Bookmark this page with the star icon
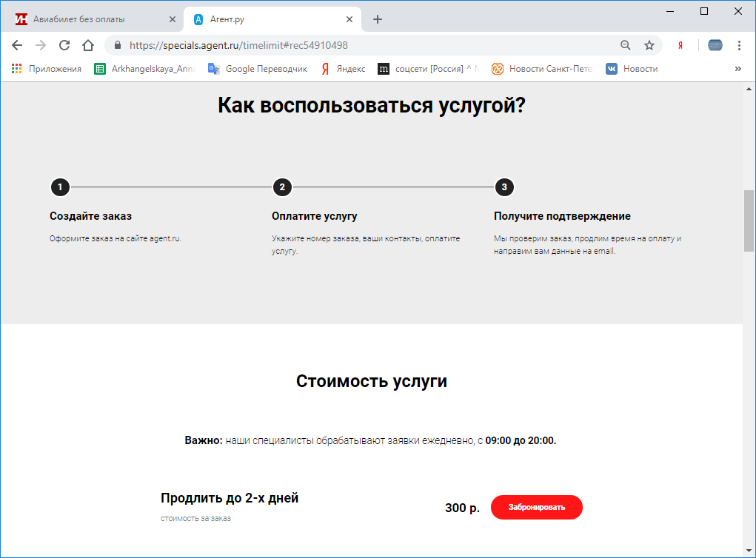This screenshot has height=558, width=756. (649, 45)
